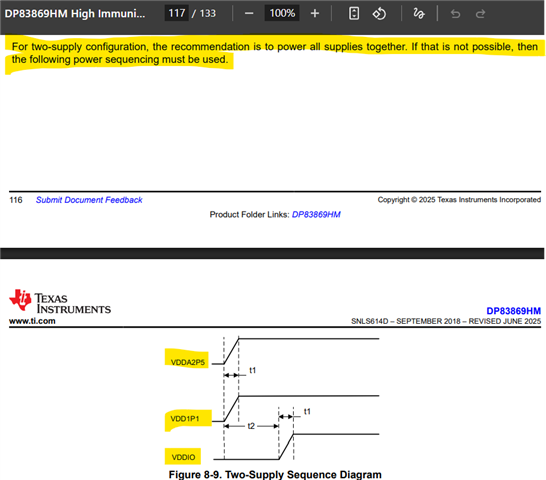Select the draw annotation tool
Viewport: 546px width, 480px height.
click(x=419, y=14)
